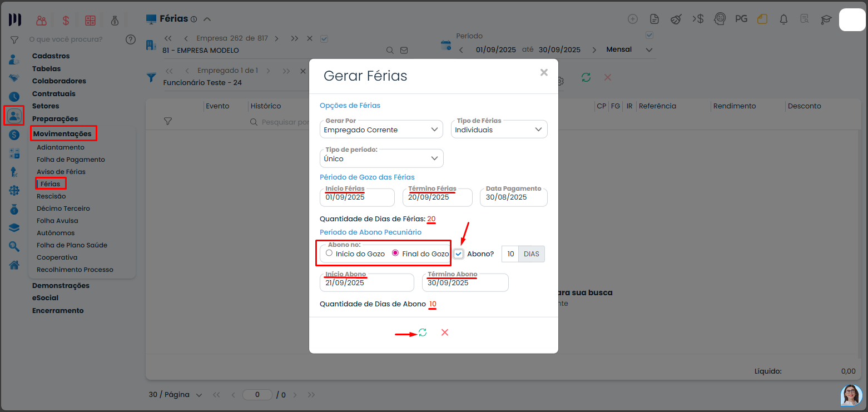Image resolution: width=868 pixels, height=412 pixels.
Task: Toggle the Abono? checkbox
Action: pos(459,254)
